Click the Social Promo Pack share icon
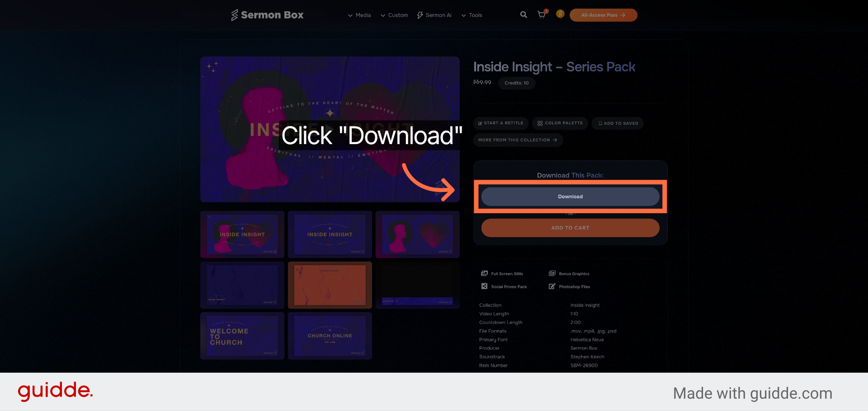 [x=485, y=286]
